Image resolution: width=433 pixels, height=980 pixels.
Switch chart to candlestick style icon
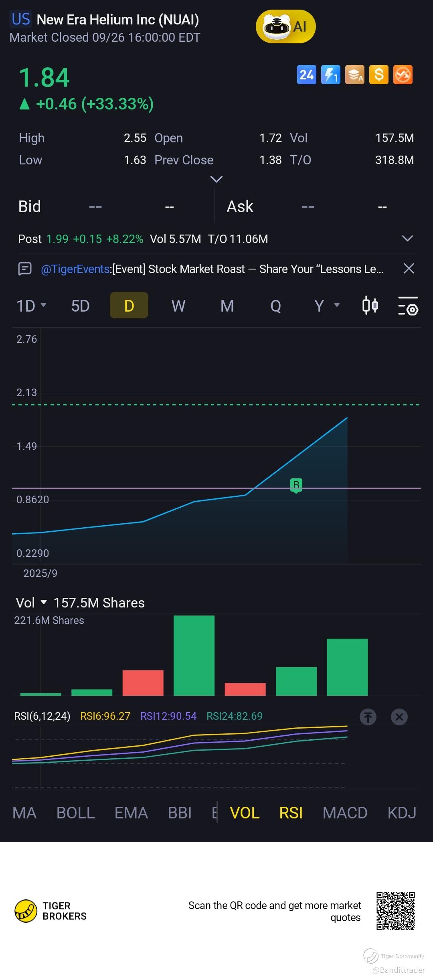click(370, 306)
